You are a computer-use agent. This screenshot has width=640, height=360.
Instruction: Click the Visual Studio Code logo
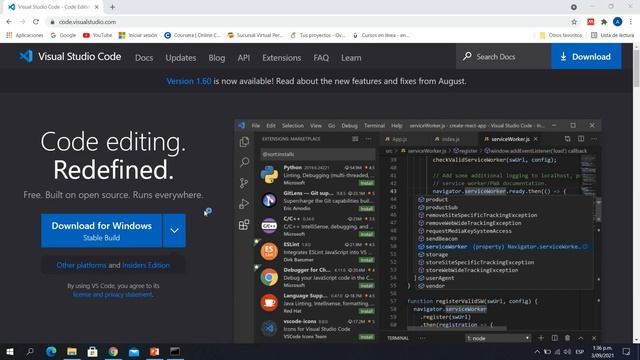[x=26, y=56]
